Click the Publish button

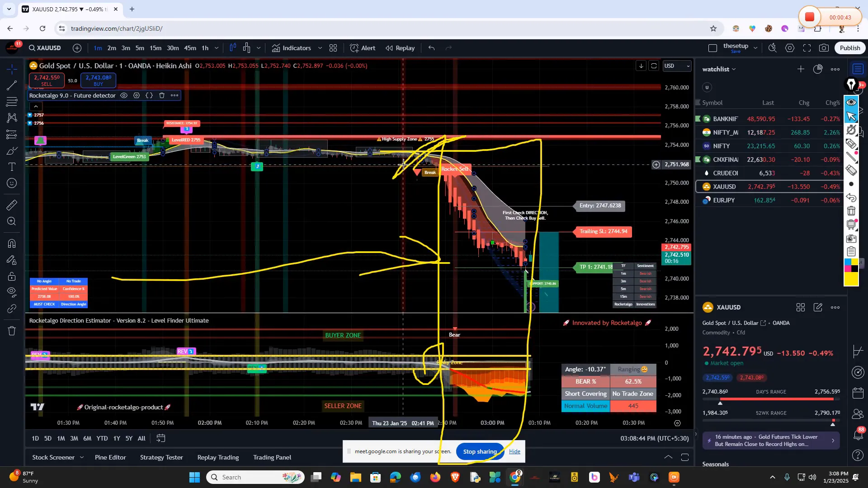[849, 48]
